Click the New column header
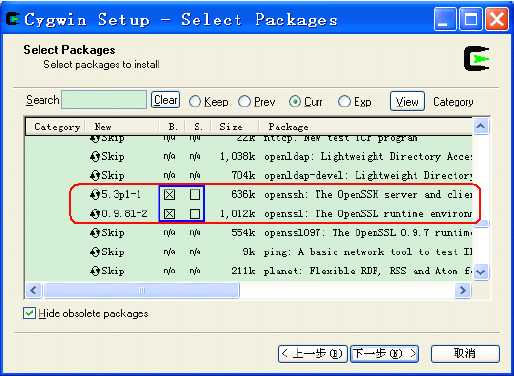Viewport: 514px width, 376px height. point(122,127)
